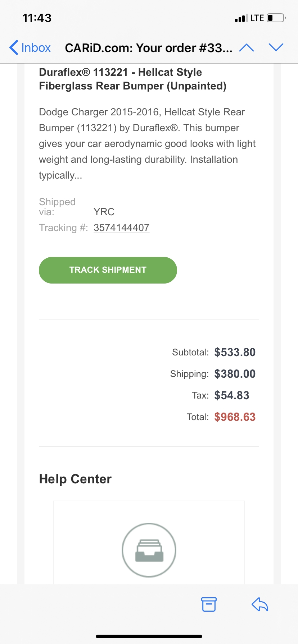Return to the Inbox label

coord(36,48)
